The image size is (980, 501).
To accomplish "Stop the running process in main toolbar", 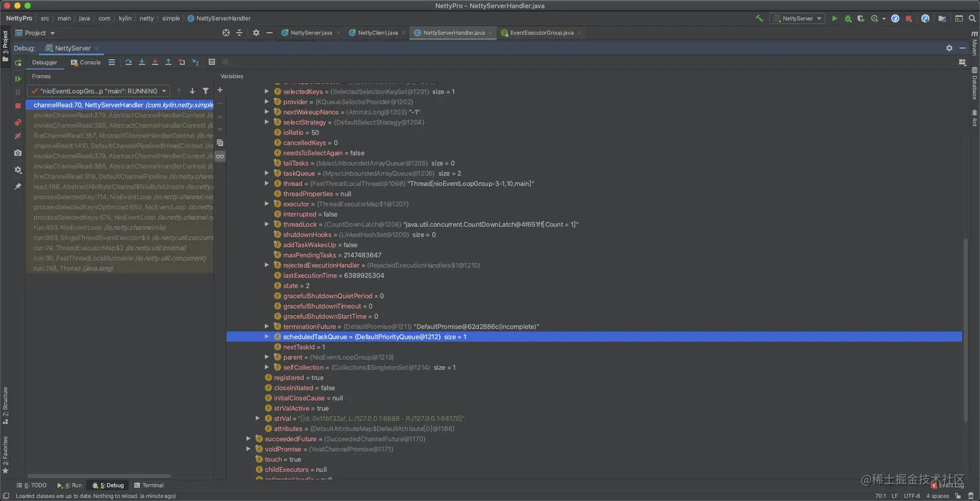I will point(909,18).
